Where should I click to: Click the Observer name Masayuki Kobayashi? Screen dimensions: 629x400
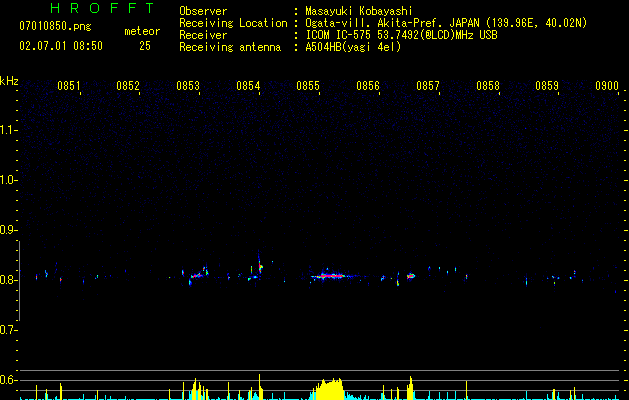pos(359,11)
